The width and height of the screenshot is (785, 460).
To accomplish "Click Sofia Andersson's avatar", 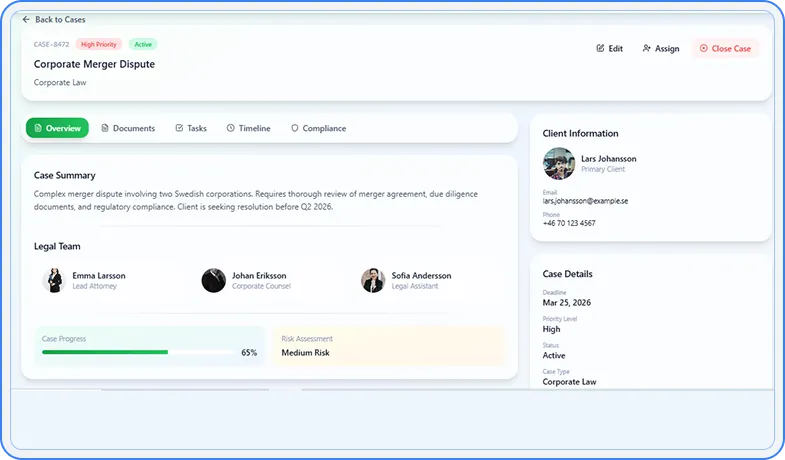I will 372,280.
